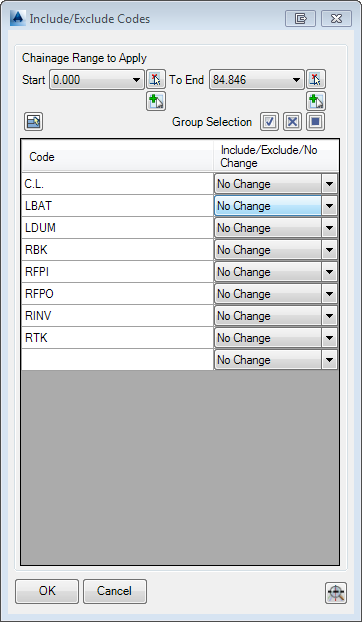
Task: Click the Include/Exclude/No Change column header
Action: [276, 157]
